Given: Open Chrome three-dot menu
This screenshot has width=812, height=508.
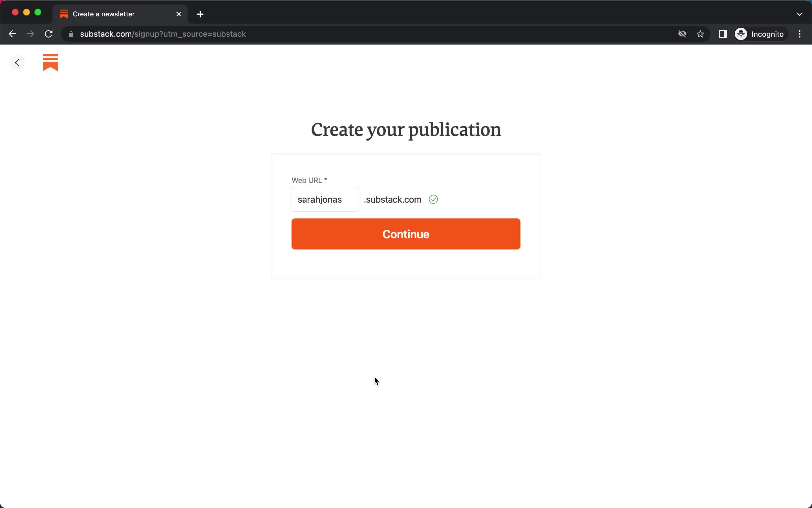Looking at the screenshot, I should pyautogui.click(x=800, y=34).
